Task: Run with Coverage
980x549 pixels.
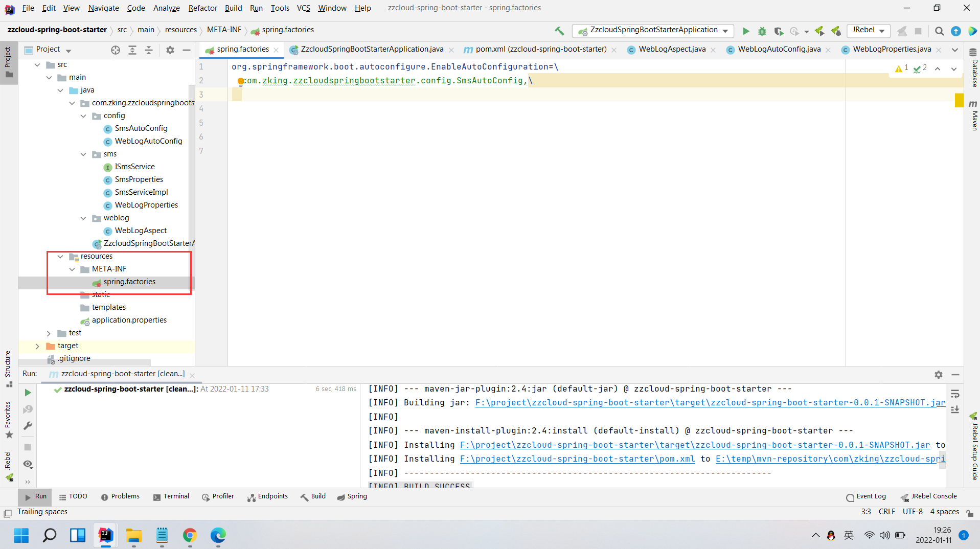Action: click(x=779, y=31)
